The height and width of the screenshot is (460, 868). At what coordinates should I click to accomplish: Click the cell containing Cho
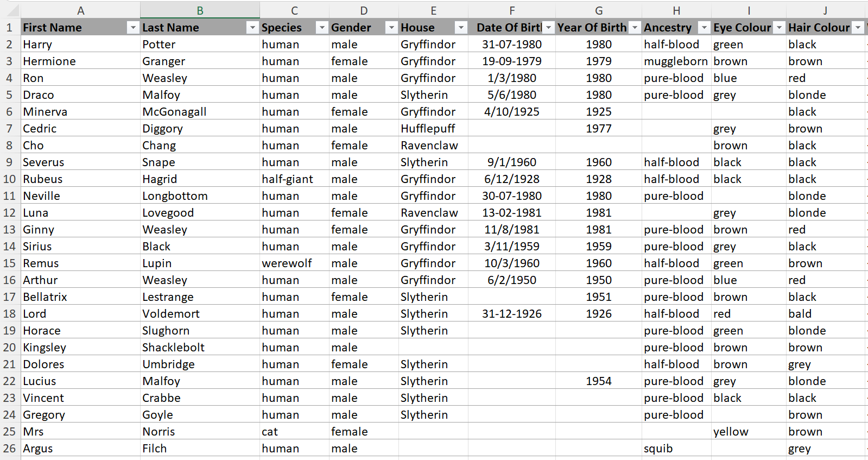click(80, 146)
